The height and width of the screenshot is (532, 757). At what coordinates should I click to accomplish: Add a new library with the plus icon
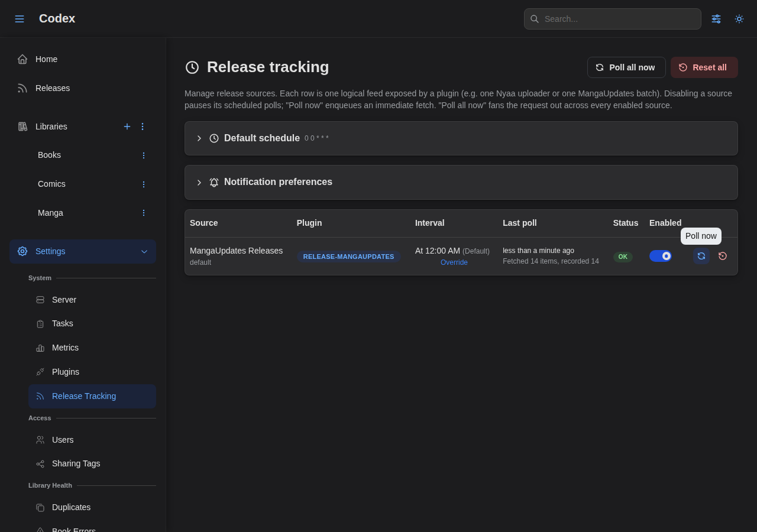click(x=127, y=126)
